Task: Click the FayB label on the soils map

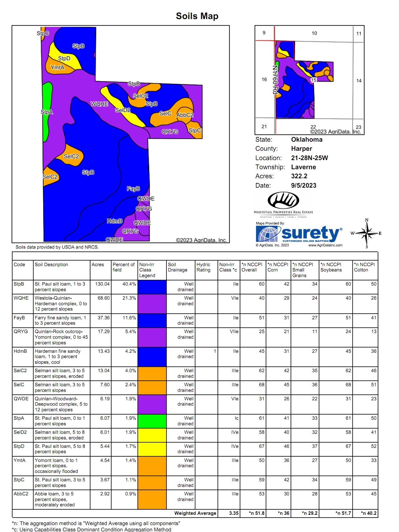Action: [x=133, y=189]
